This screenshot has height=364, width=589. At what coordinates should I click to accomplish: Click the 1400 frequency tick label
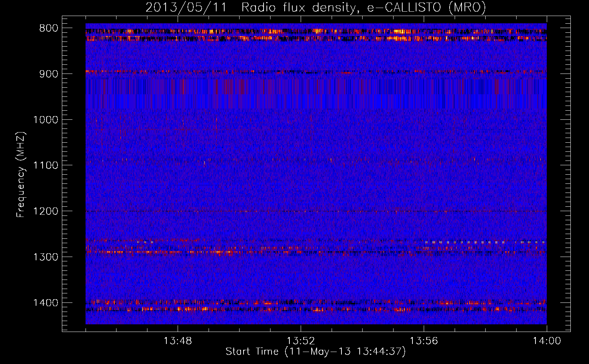click(46, 303)
